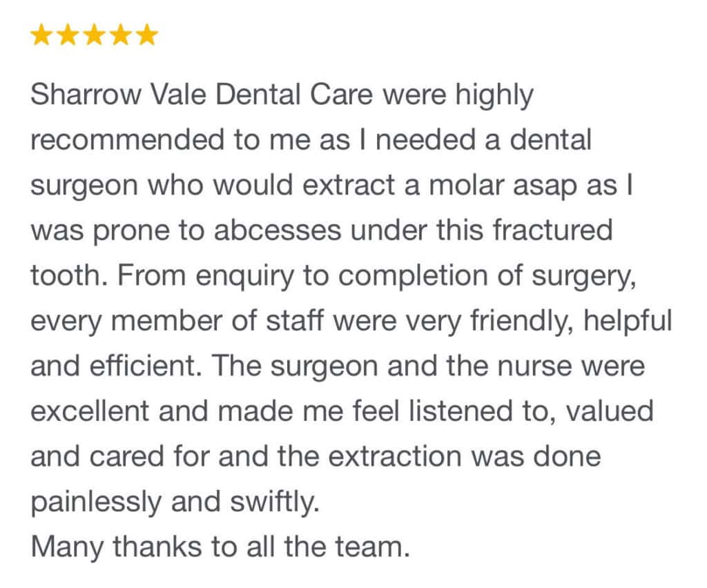The image size is (707, 588).
Task: Click the word "fractured"
Action: pos(552,230)
